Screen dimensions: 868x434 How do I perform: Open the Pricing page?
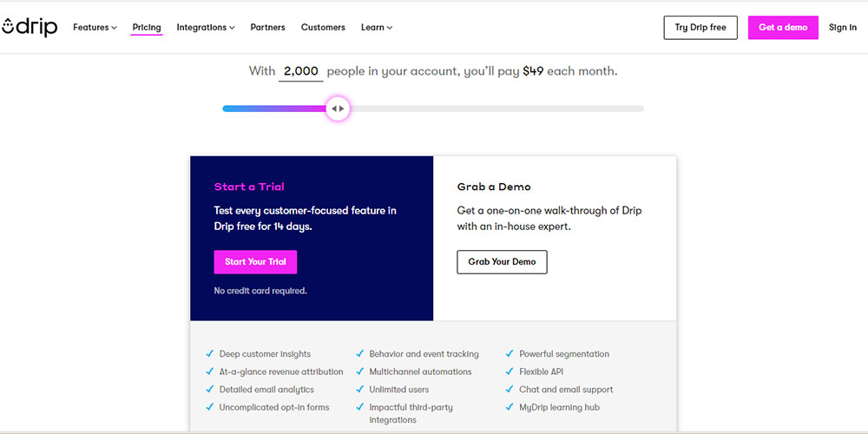tap(147, 27)
